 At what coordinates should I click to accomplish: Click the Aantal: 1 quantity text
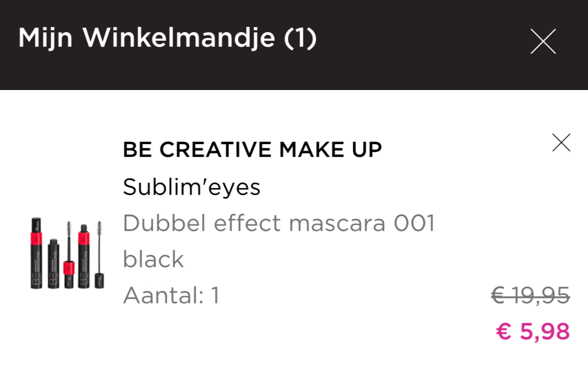tap(170, 295)
